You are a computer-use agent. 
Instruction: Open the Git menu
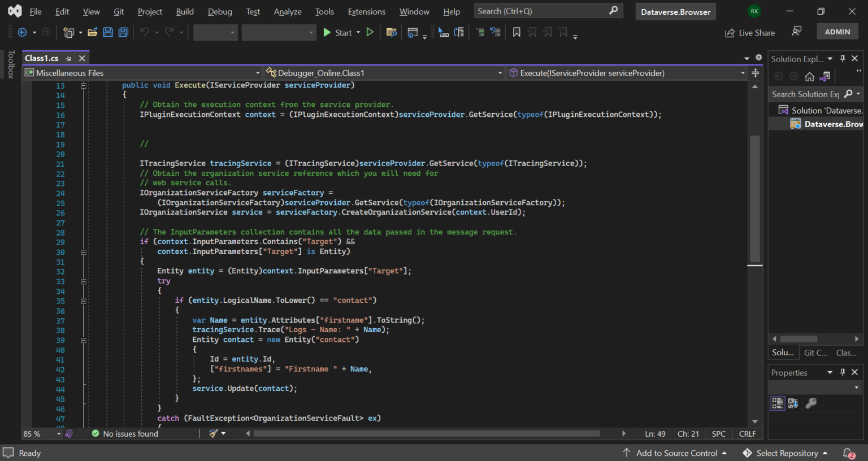(119, 11)
